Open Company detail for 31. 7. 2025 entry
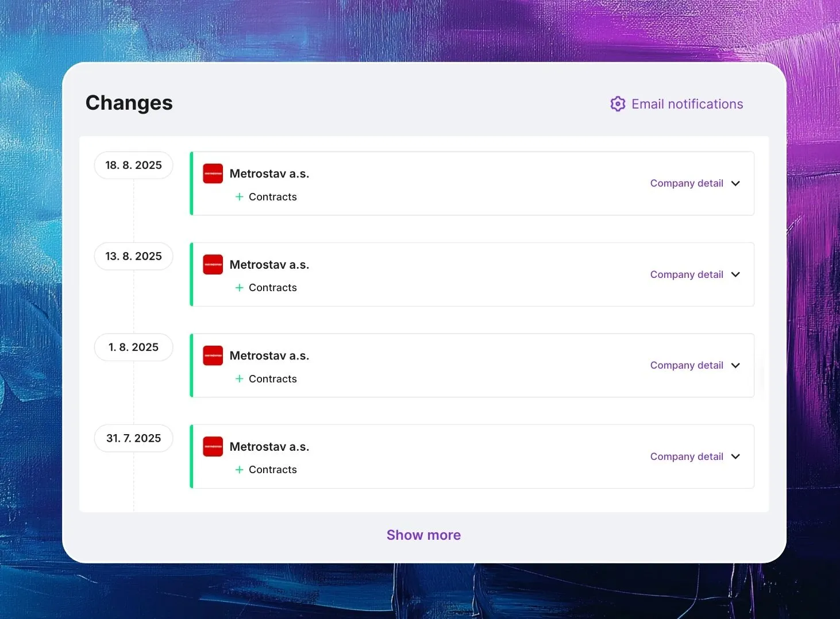Image resolution: width=840 pixels, height=619 pixels. pos(687,456)
